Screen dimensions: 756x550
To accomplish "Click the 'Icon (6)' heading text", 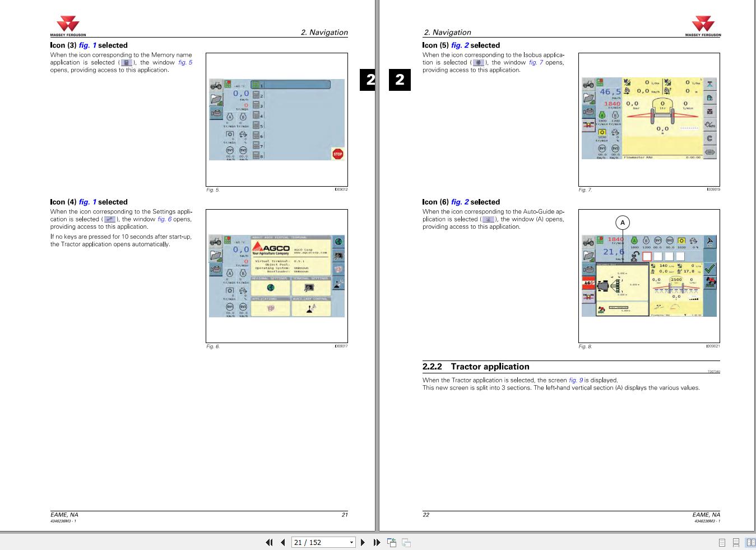I will (435, 202).
